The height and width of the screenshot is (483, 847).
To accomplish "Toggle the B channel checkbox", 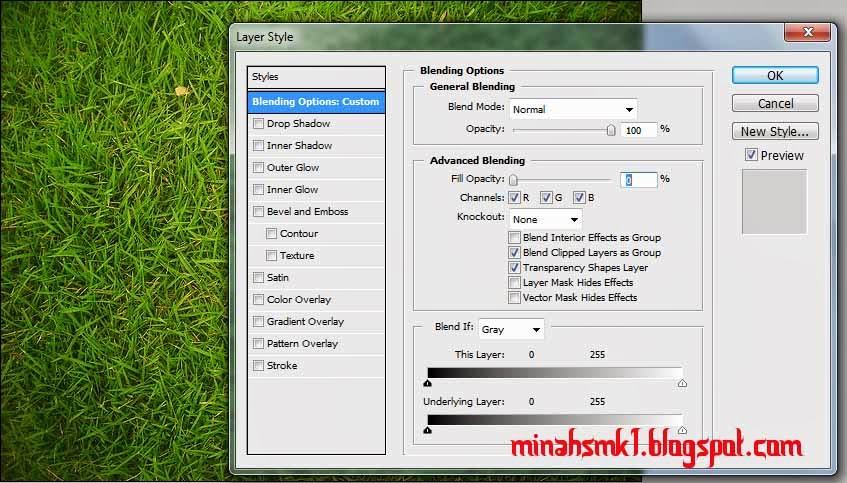I will pyautogui.click(x=579, y=198).
